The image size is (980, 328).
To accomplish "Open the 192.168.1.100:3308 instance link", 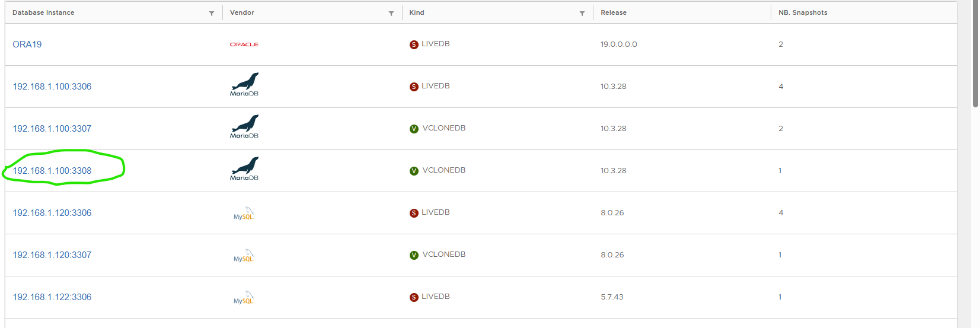I will tap(52, 171).
